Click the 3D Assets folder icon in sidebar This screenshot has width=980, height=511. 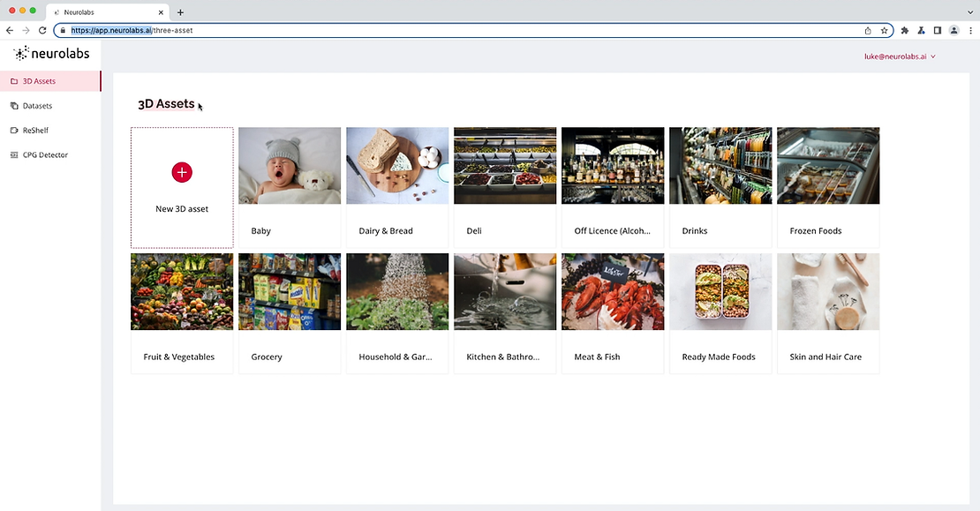click(x=14, y=81)
